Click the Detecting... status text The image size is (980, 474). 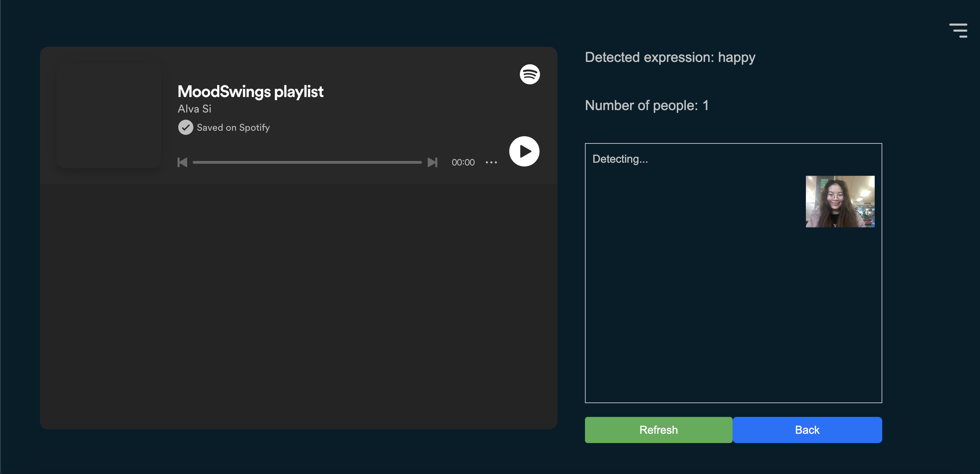(620, 159)
